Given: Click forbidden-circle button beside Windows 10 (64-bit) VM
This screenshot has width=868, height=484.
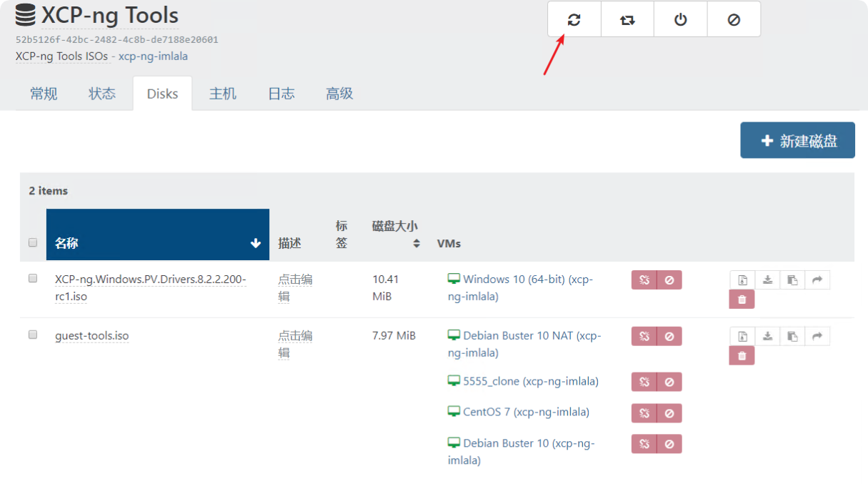Looking at the screenshot, I should click(x=669, y=280).
